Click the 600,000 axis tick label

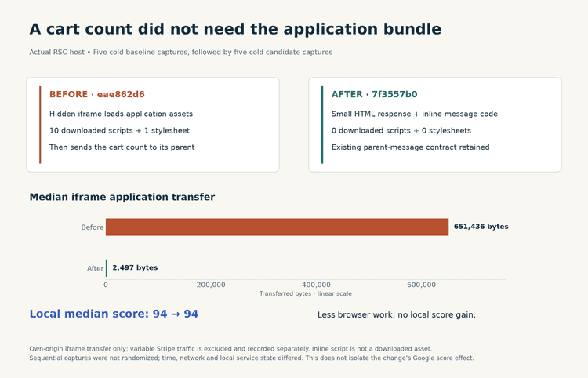click(422, 285)
